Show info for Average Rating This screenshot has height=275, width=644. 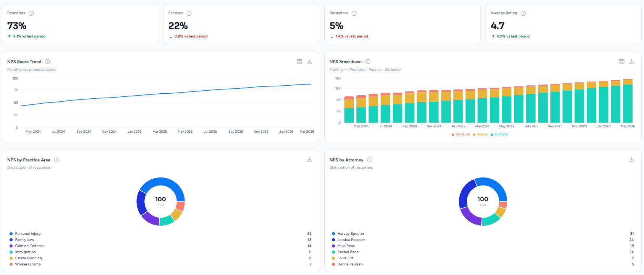click(523, 13)
